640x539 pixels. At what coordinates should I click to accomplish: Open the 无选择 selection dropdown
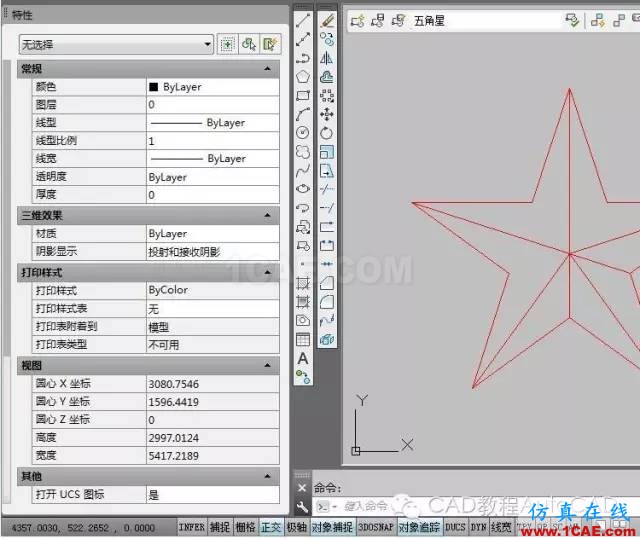pos(207,44)
